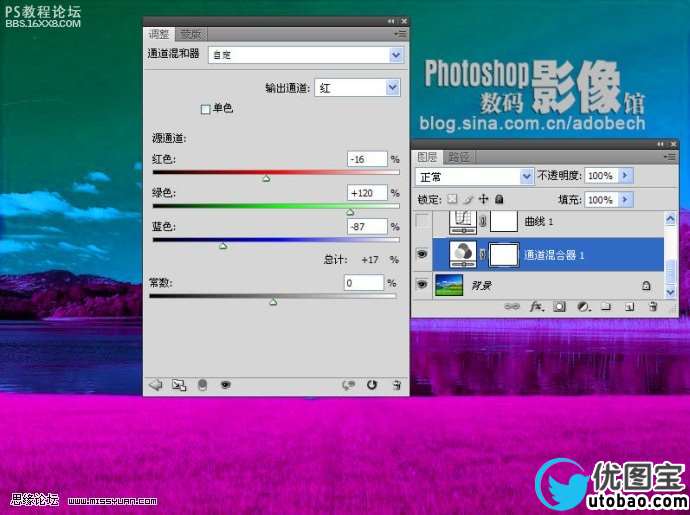Image resolution: width=690 pixels, height=515 pixels.
Task: Click the 背景 layer name
Action: [x=482, y=286]
